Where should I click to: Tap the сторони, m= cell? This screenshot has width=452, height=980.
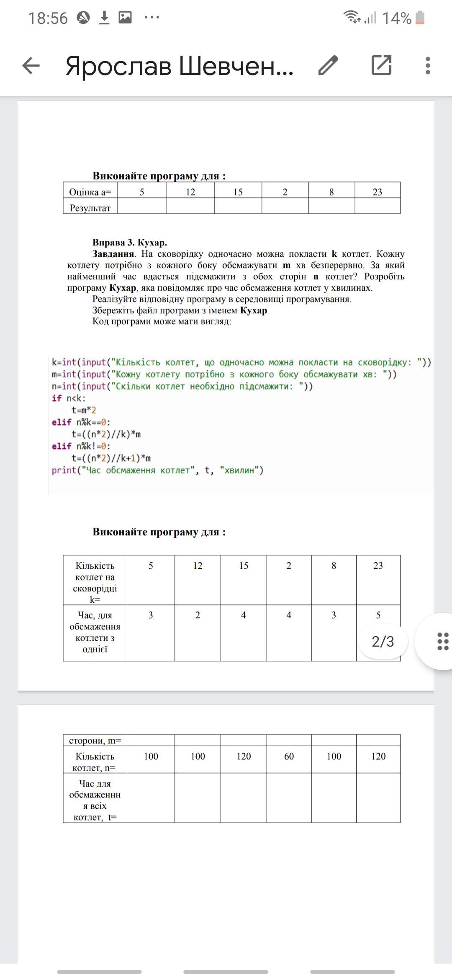(95, 740)
